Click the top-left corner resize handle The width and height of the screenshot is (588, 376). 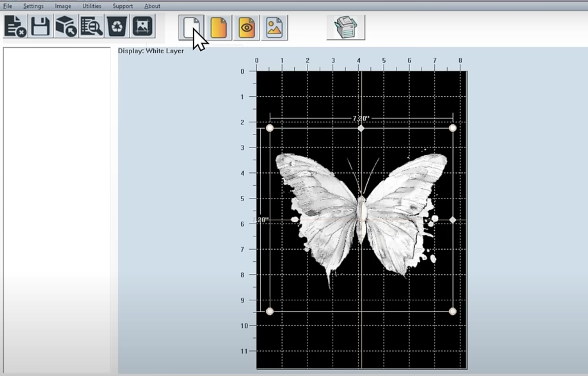[x=270, y=128]
